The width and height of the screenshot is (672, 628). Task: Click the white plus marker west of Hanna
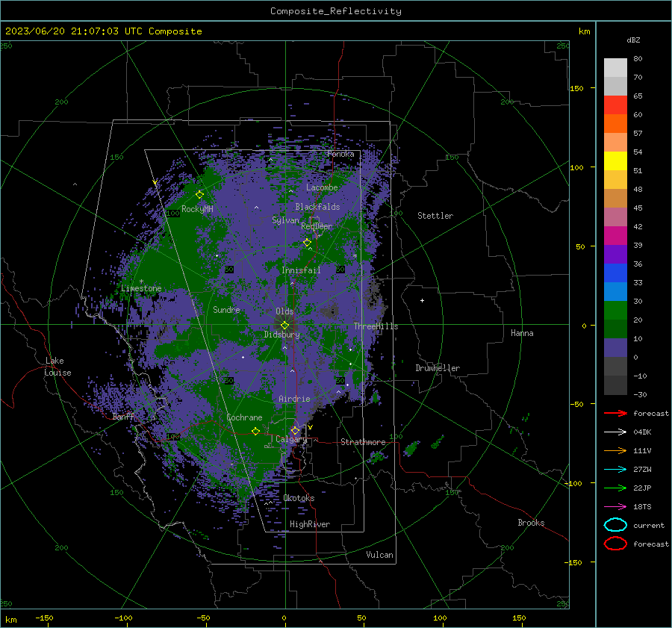[422, 300]
